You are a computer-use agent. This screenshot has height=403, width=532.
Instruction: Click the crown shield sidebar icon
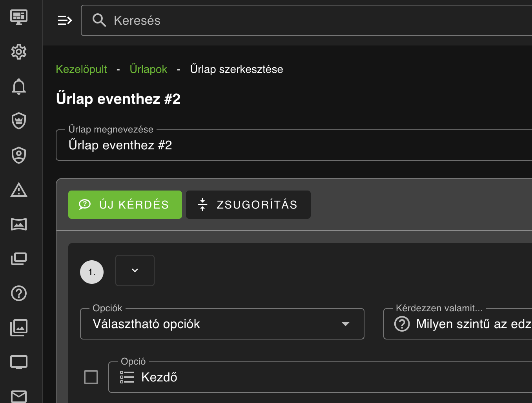point(19,121)
